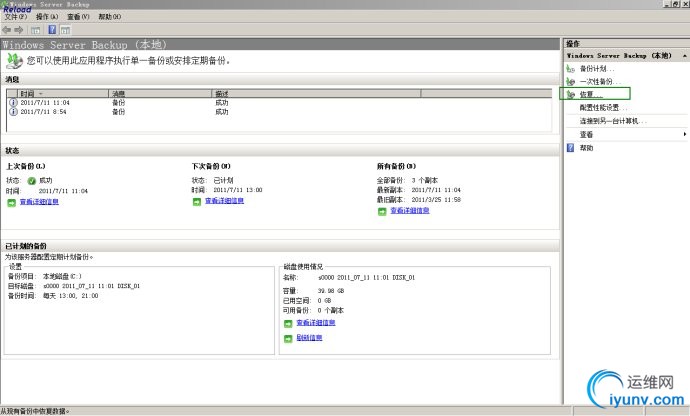Click the Windows Server Backup header icon
The height and width of the screenshot is (416, 690).
14,61
